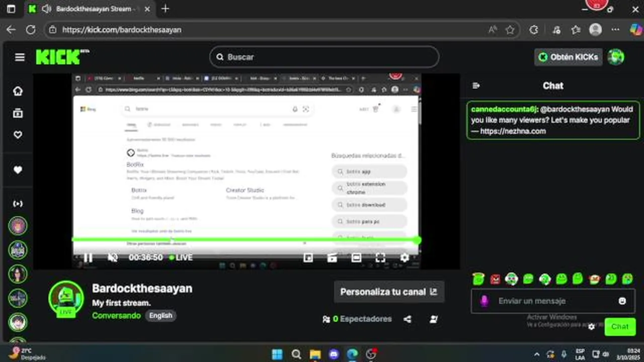
Task: Open File Explorer from the taskbar
Action: (315, 354)
